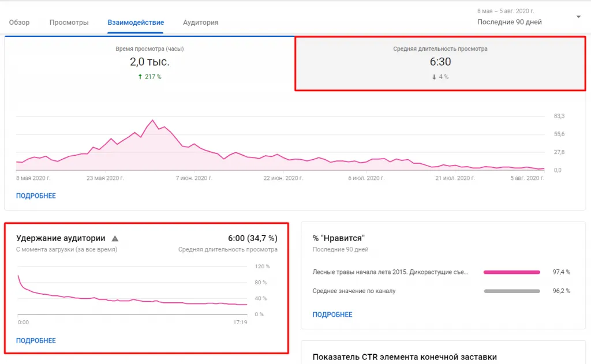Click the Удержание аудитории heading
The image size is (591, 364).
coord(61,238)
